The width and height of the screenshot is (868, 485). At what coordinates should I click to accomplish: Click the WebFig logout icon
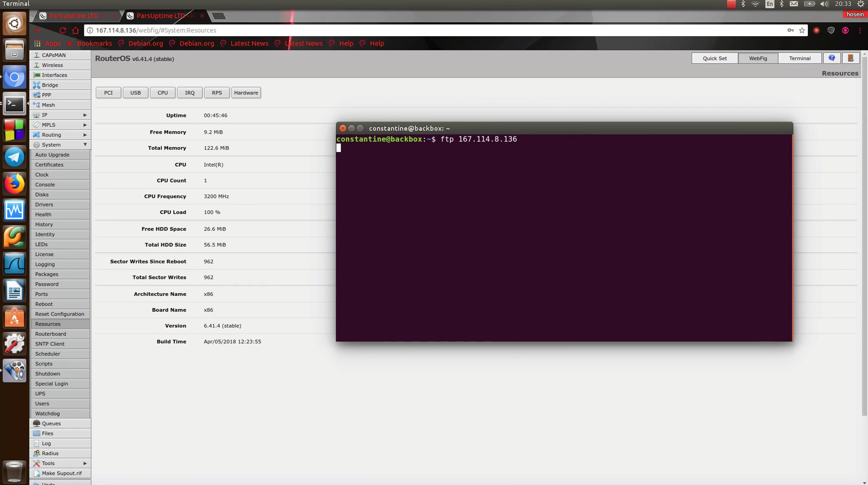click(x=851, y=58)
